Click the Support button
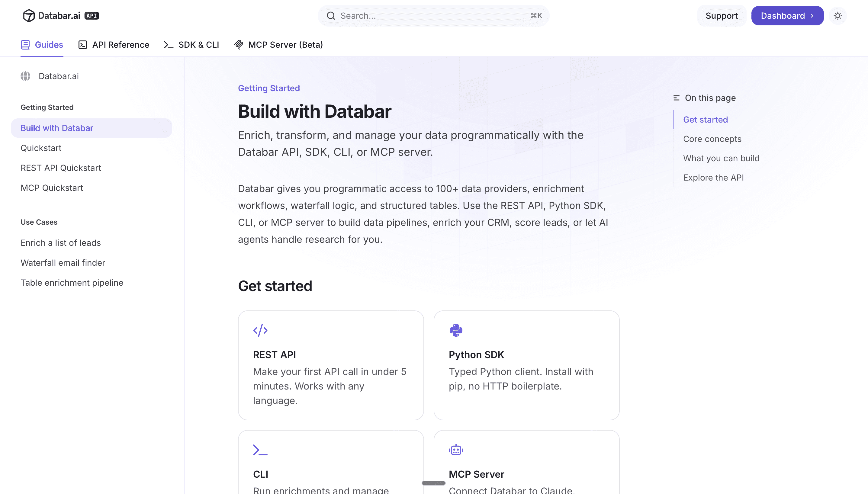Viewport: 868px width, 494px height. (722, 16)
